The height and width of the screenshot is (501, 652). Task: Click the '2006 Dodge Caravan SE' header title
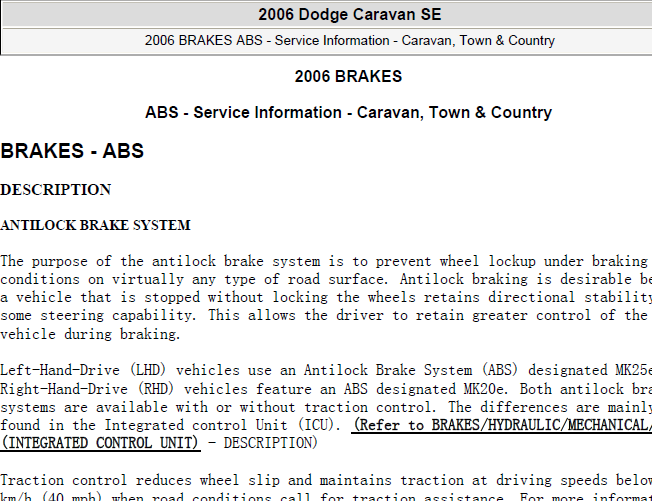349,15
